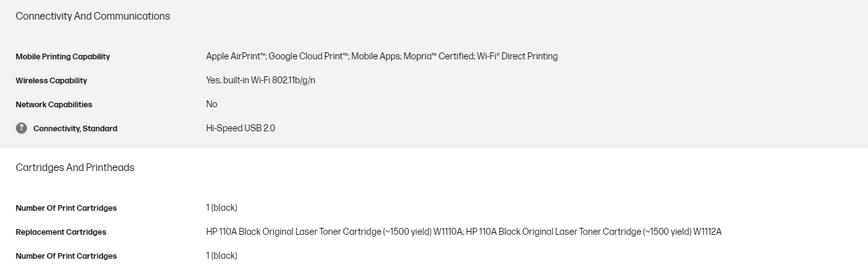
Task: Select the "1 (black)" value below Replacement Cartridges row
Action: (x=221, y=256)
